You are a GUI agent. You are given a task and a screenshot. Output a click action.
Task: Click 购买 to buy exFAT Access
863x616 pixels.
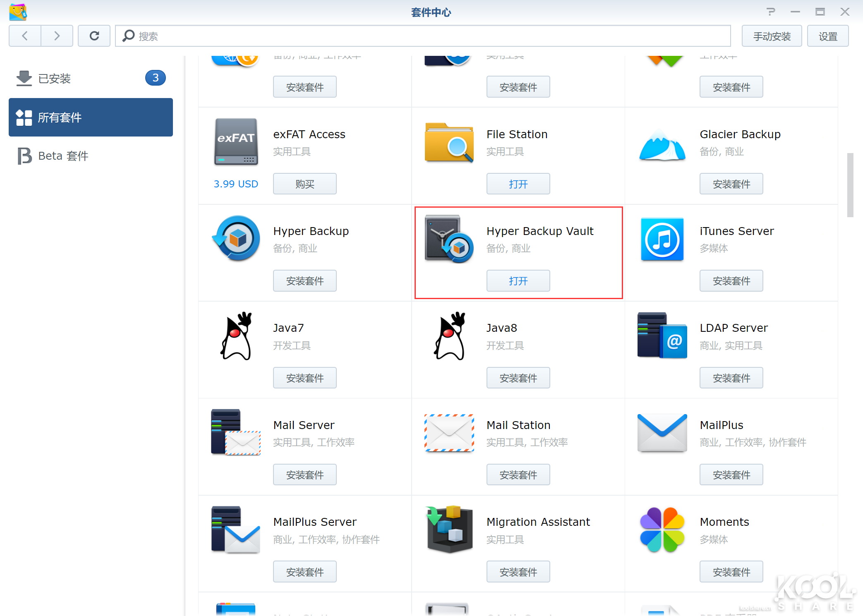(304, 184)
